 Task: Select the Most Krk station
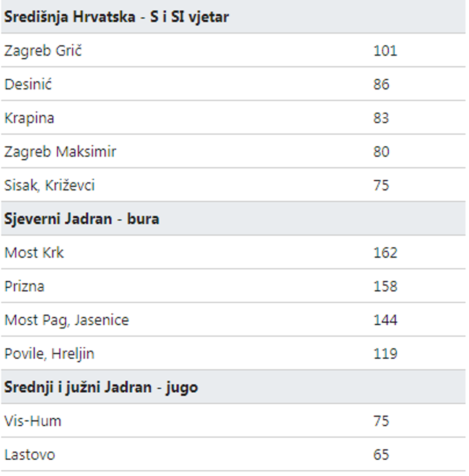coord(34,253)
